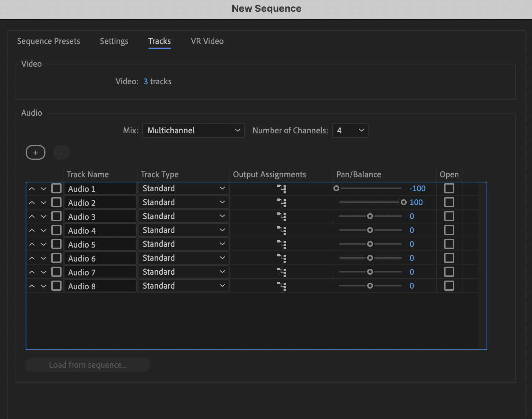Expand the Number of Channels dropdown
The image size is (532, 419).
click(350, 130)
